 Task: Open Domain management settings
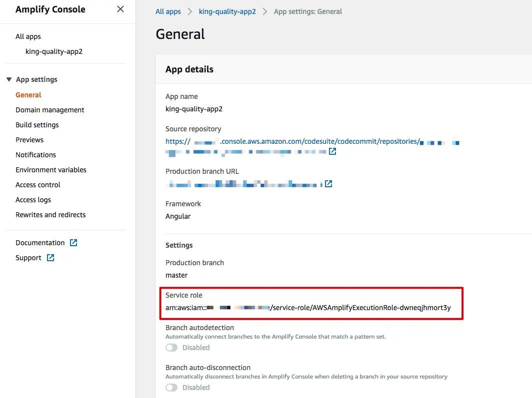coord(50,110)
